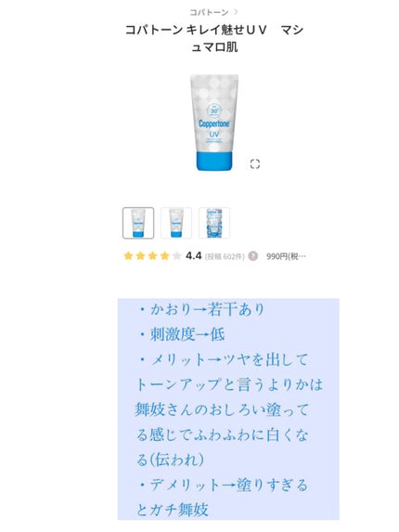Click the 刺激度→低 note line
The height and width of the screenshot is (532, 399).
click(x=182, y=334)
